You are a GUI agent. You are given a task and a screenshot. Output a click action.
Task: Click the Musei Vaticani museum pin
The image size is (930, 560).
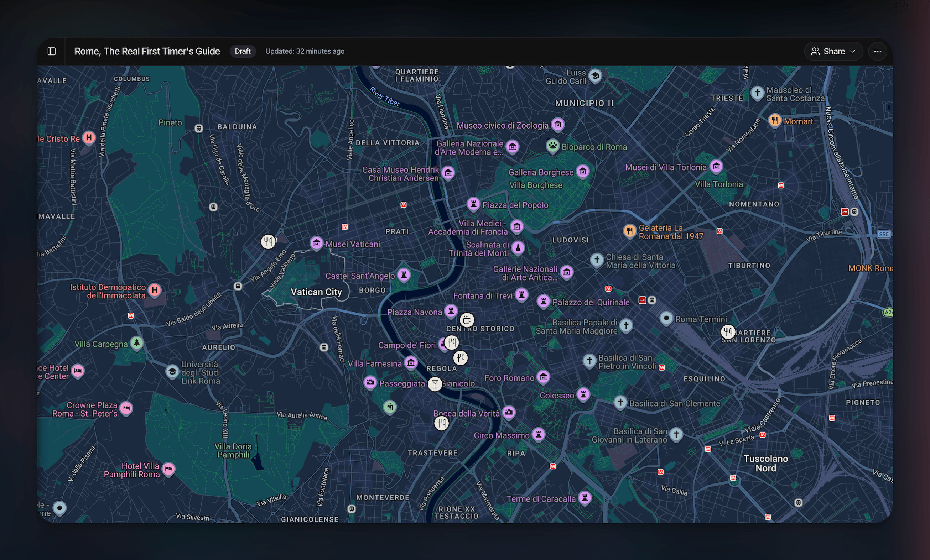click(x=316, y=243)
